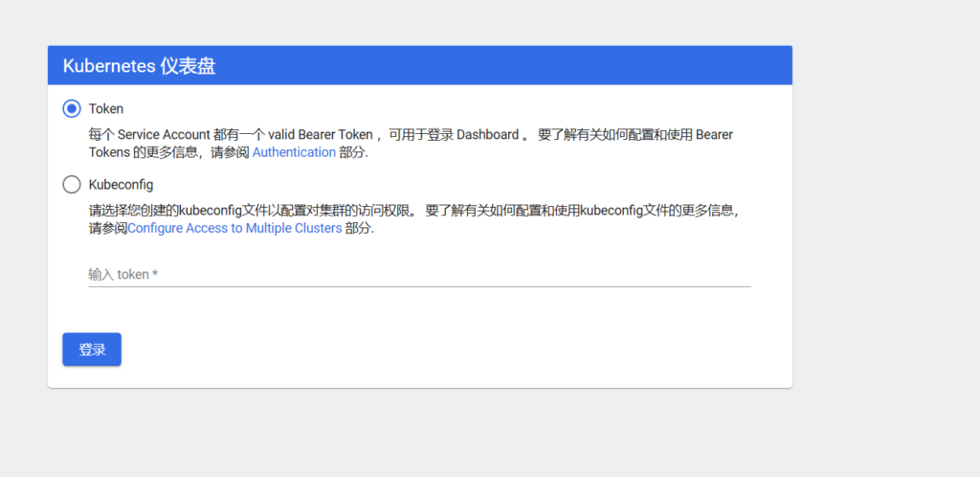Click blank card area right of 登录 button

click(x=431, y=350)
